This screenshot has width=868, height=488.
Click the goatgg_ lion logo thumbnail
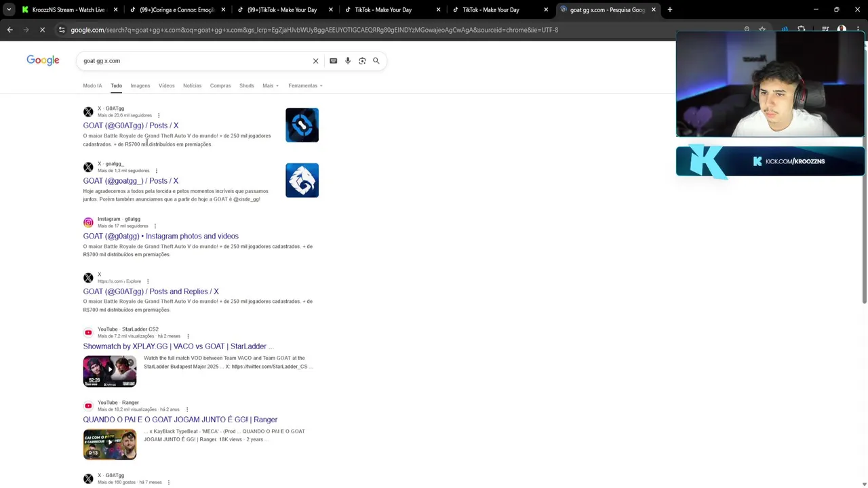[302, 180]
